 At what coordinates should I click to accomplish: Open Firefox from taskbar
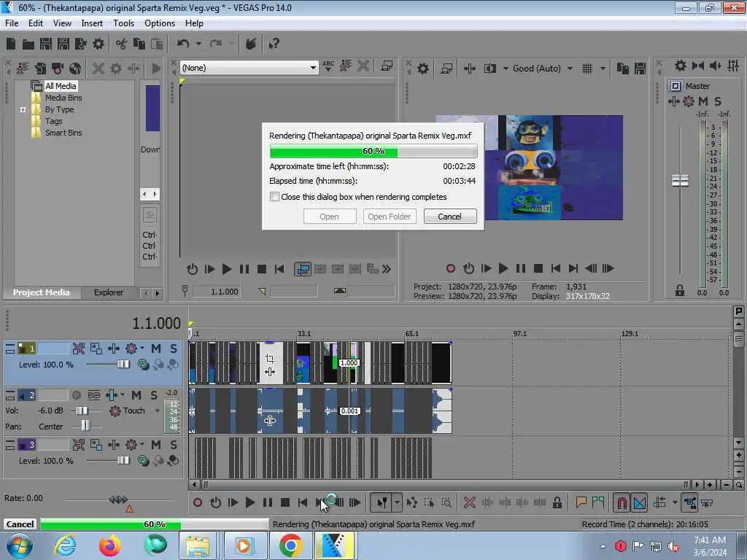pyautogui.click(x=110, y=545)
